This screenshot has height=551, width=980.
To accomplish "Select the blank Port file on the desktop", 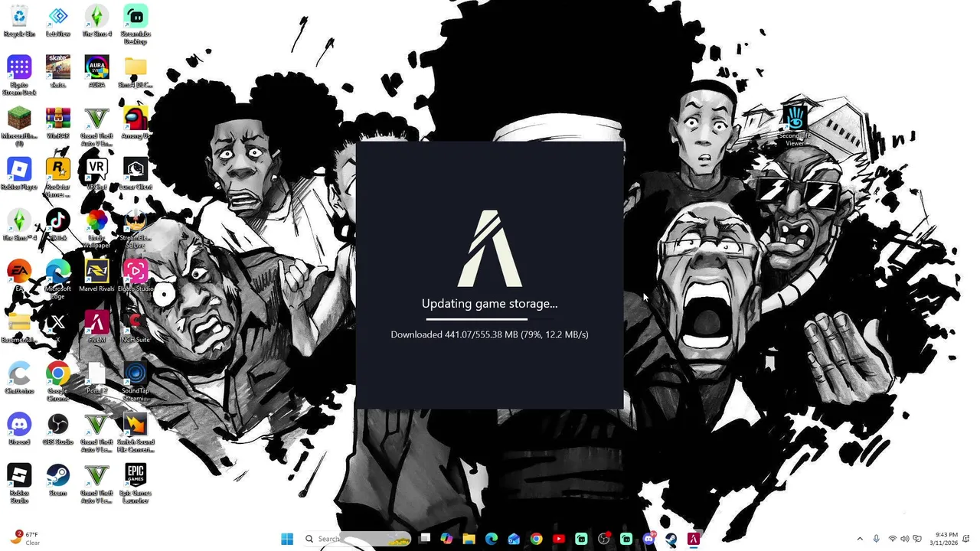I will 96,378.
